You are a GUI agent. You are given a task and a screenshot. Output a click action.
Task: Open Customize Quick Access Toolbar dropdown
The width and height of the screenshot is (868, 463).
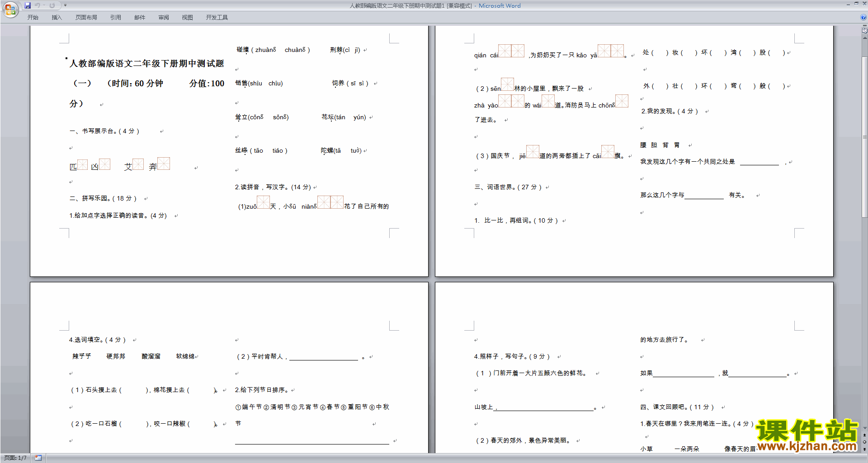pos(65,5)
